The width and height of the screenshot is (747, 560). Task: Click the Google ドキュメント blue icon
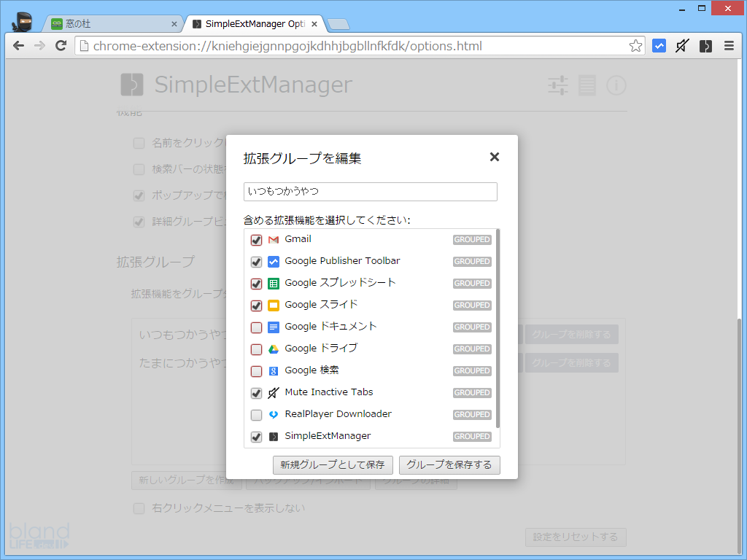point(274,327)
